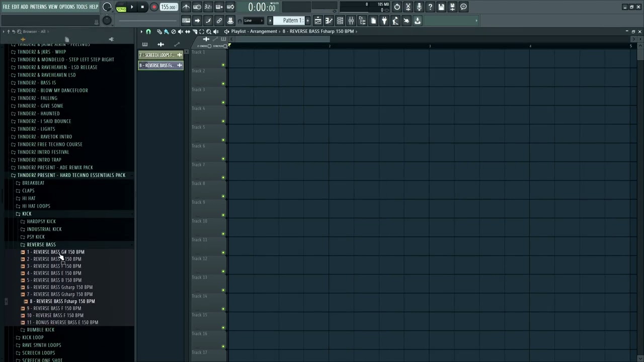
Task: Toggle the metronome icon
Action: [x=186, y=7]
